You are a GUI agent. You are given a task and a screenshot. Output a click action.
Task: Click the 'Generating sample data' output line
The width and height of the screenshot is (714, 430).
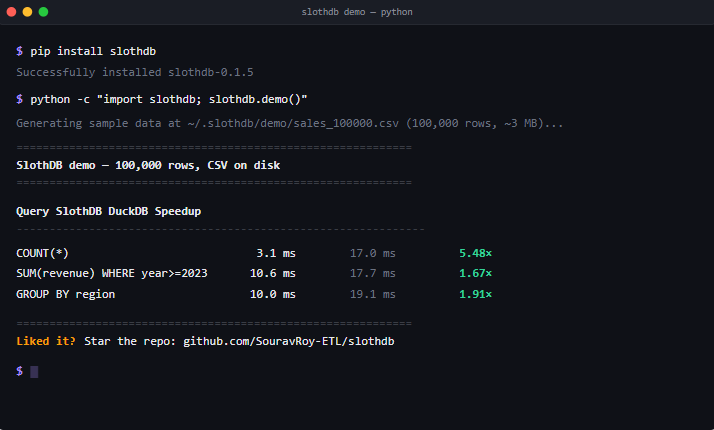290,123
